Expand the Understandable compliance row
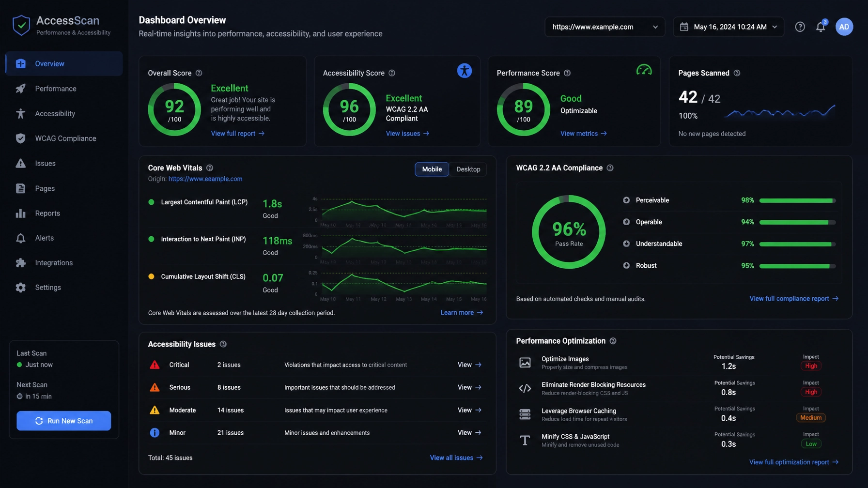Image resolution: width=868 pixels, height=488 pixels. (x=626, y=244)
